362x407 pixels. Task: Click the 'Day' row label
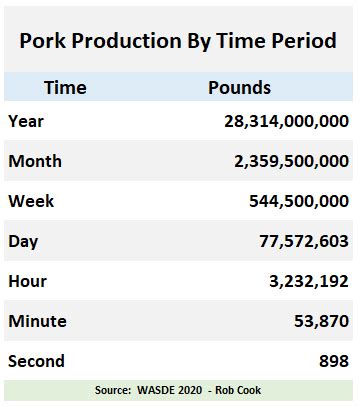click(x=23, y=241)
